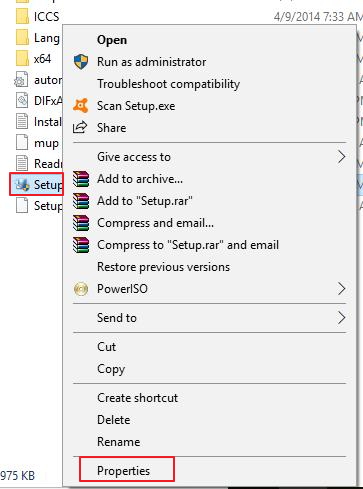Select the Lang folder icon
Viewport: 363px width, 489px height.
[x=22, y=37]
